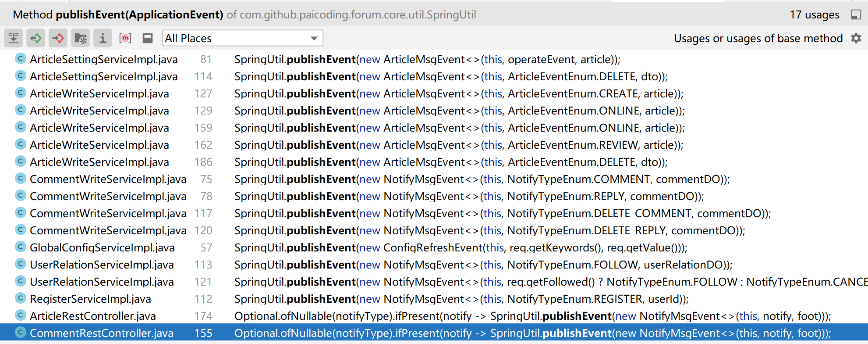The image size is (868, 344).
Task: Click the class icon beside RegisterServiceImpl.java
Action: pyautogui.click(x=20, y=298)
